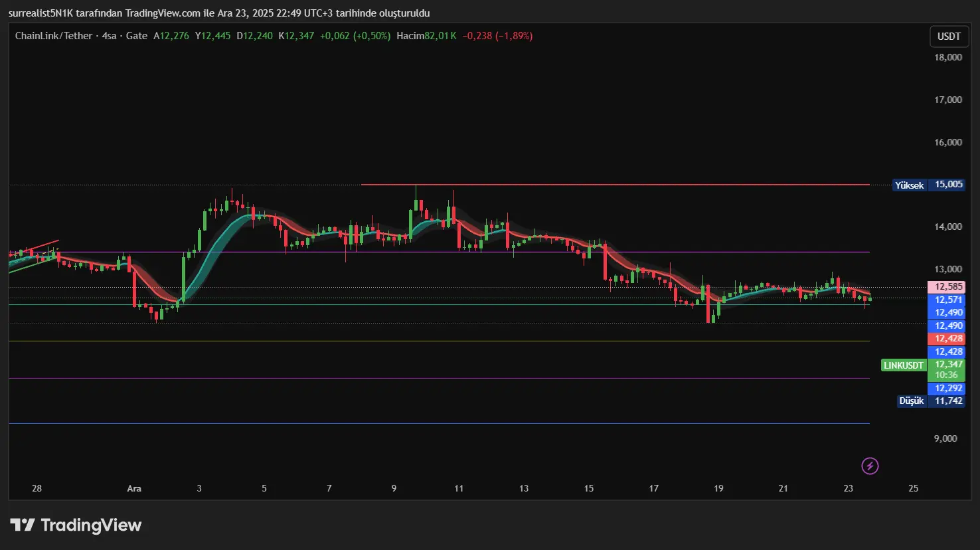Click the TradingView logo at the bottom
980x550 pixels.
pyautogui.click(x=76, y=525)
